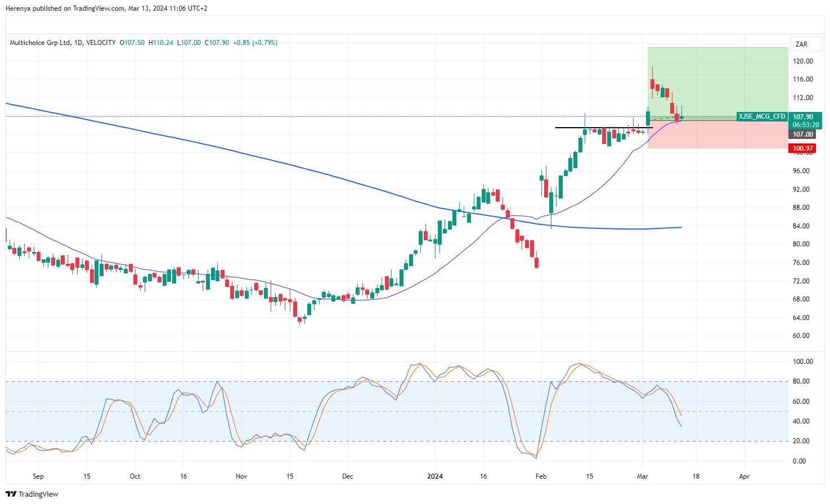Viewport: 830px width, 504px height.
Task: Click the Apr date label
Action: [744, 476]
